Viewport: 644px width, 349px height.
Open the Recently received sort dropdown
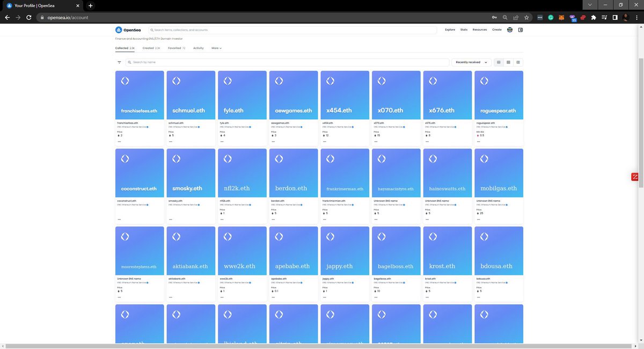pos(472,62)
